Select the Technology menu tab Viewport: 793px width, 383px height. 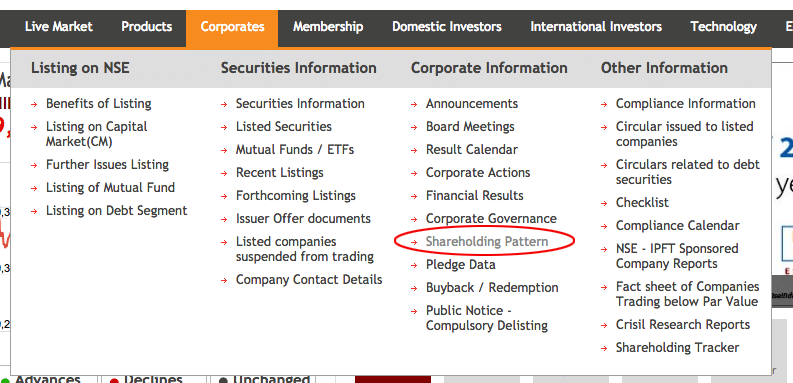[723, 27]
